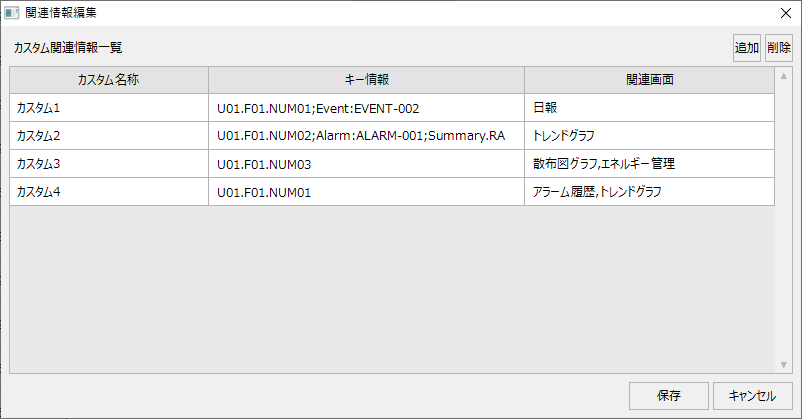Screen dimensions: 802x419
Task: Open the アラーム履歴,トレンドグラフ cell
Action: pyautogui.click(x=649, y=192)
